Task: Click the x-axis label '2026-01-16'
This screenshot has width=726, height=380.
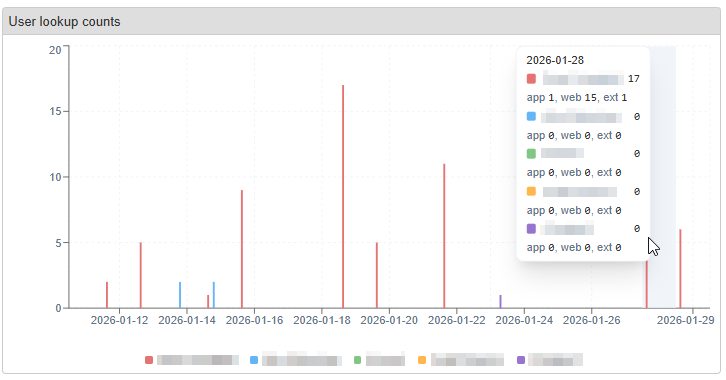Action: [x=254, y=320]
